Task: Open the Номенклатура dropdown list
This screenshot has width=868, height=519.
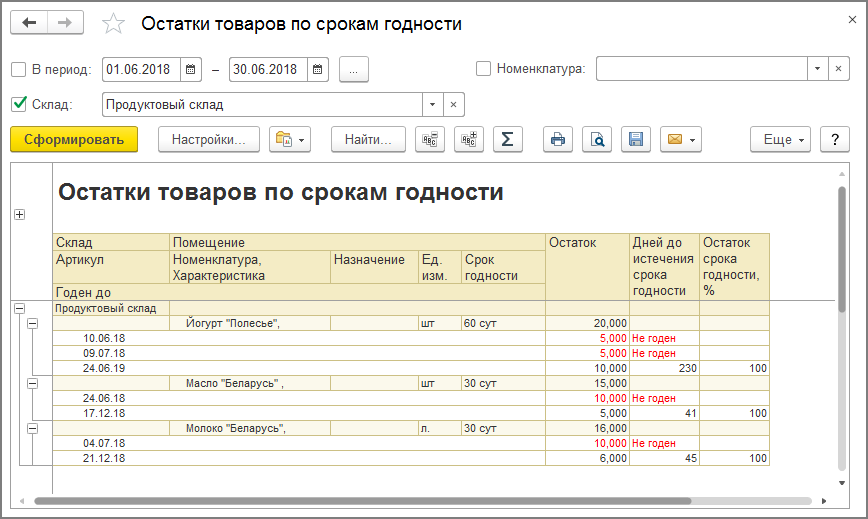Action: pyautogui.click(x=817, y=69)
